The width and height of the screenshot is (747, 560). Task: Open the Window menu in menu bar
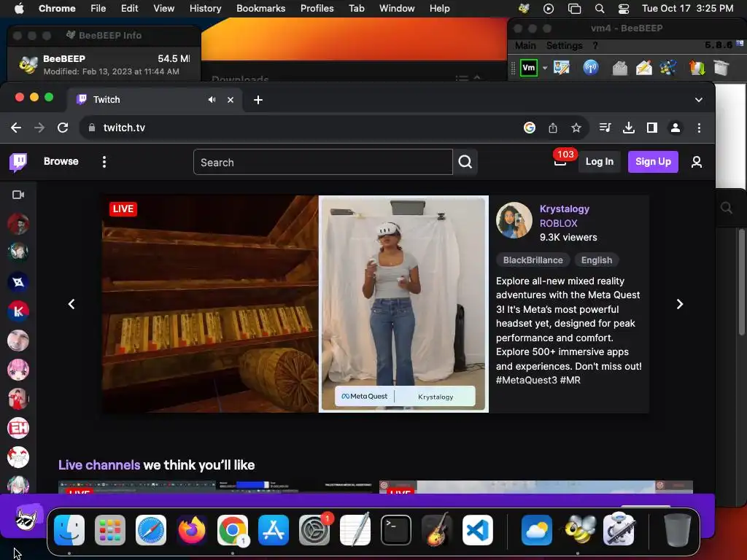pos(397,8)
